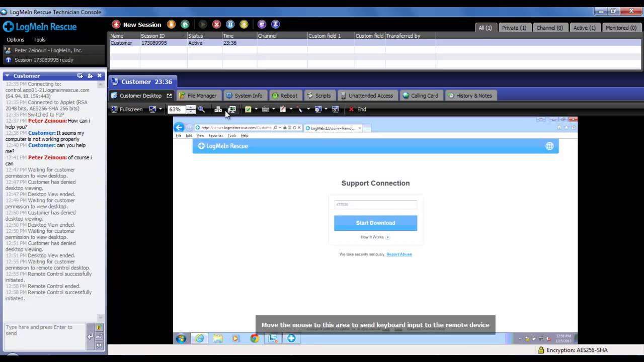Click the green round session toolbar icon

[185, 24]
